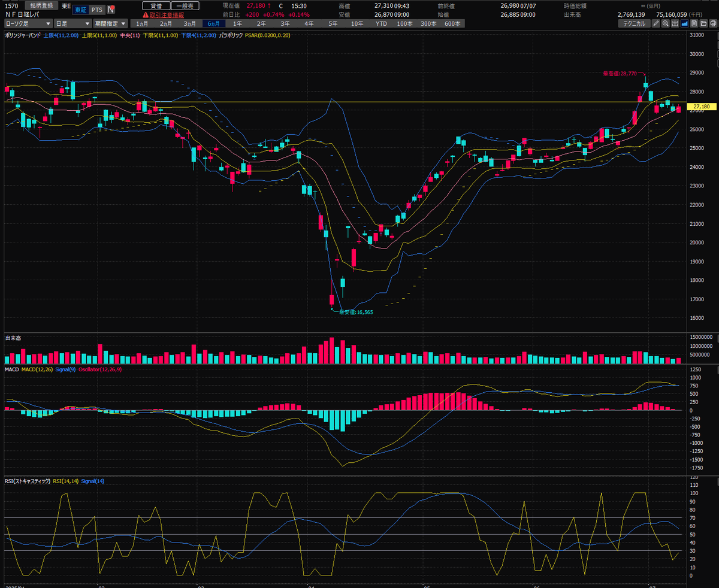Select the 1ヵ月 period tab
This screenshot has height=588, width=719.
(x=142, y=23)
